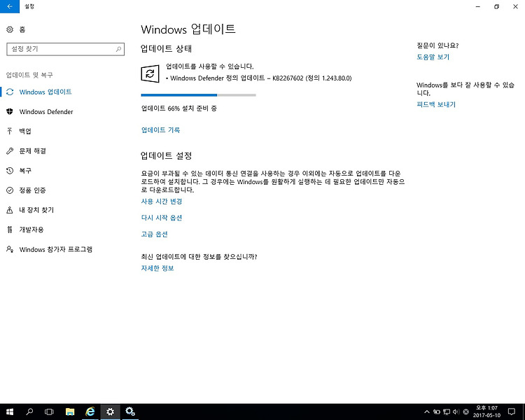Open 업데이트 기록 link
Image resolution: width=525 pixels, height=420 pixels.
click(160, 130)
